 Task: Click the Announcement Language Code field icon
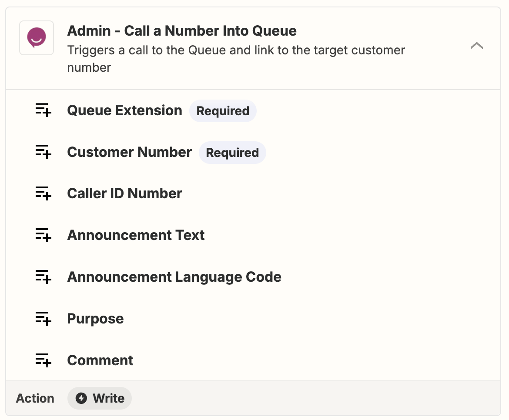pyautogui.click(x=43, y=277)
